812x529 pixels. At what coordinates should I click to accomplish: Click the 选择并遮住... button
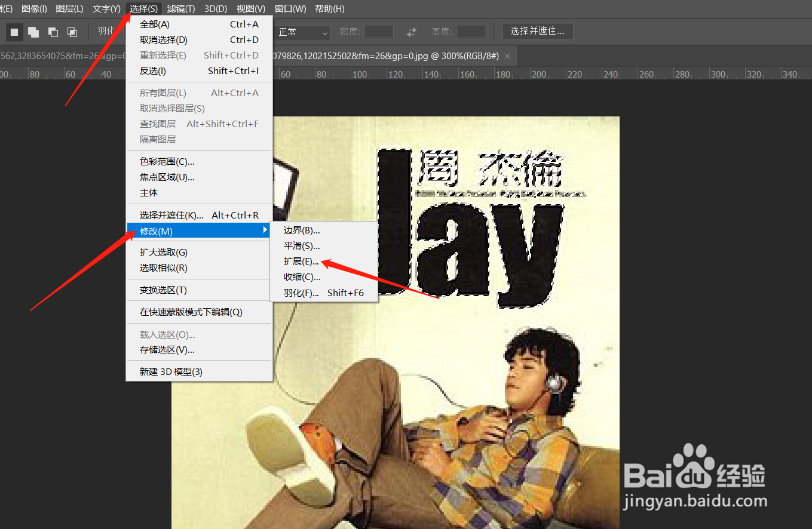tap(538, 32)
